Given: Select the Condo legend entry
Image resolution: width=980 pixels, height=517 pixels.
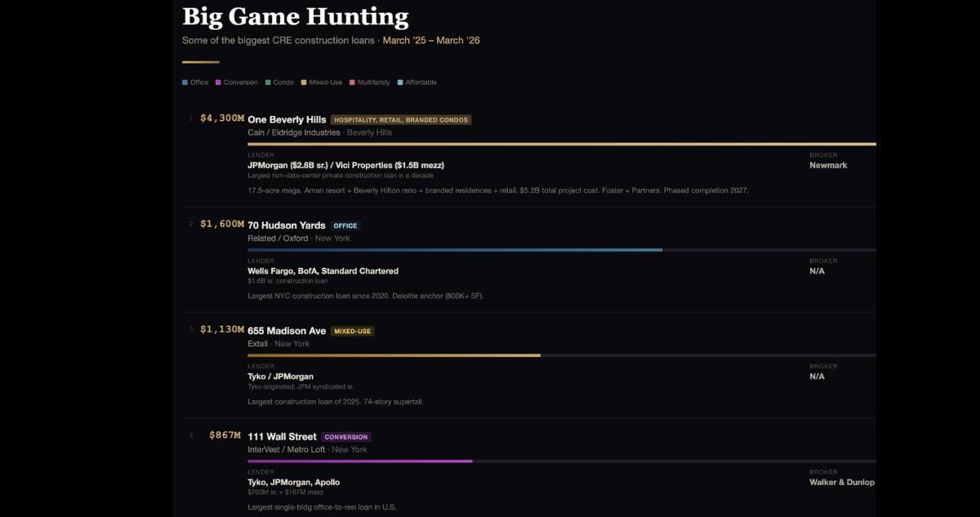Looking at the screenshot, I should pyautogui.click(x=279, y=82).
